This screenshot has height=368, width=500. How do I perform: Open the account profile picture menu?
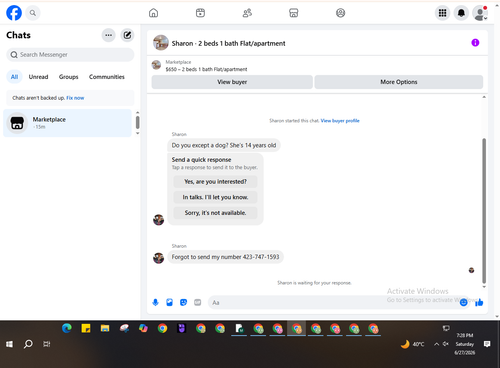pyautogui.click(x=480, y=13)
